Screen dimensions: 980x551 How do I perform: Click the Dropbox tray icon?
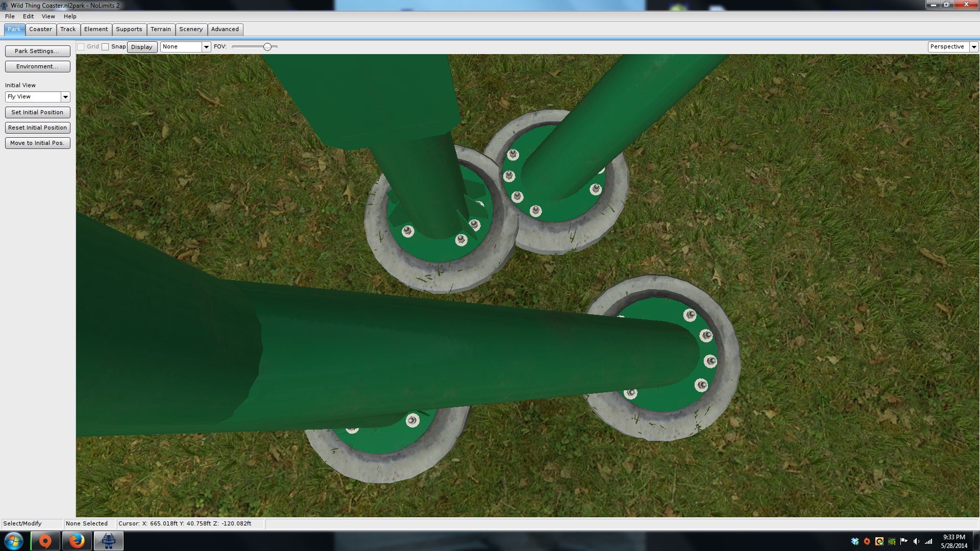[x=855, y=541]
